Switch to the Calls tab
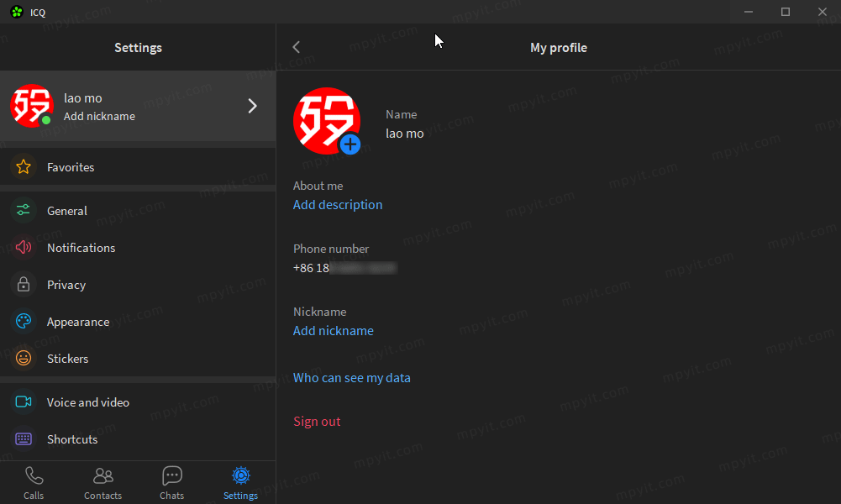 34,483
